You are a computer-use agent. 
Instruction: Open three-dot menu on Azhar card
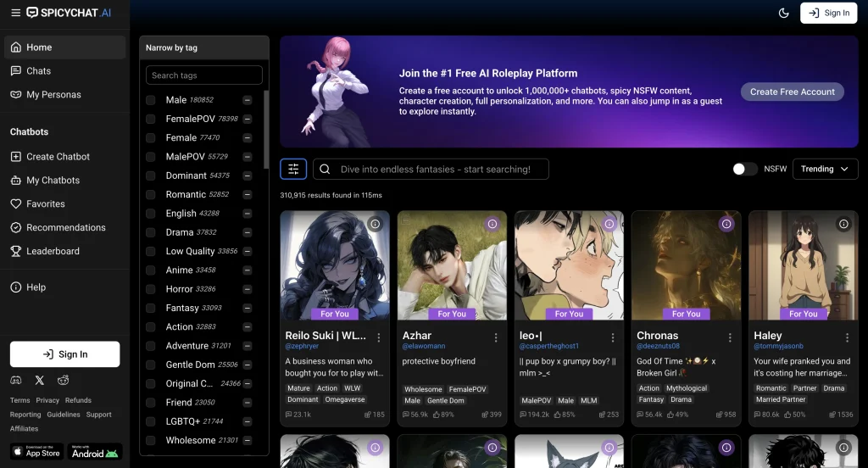tap(495, 337)
